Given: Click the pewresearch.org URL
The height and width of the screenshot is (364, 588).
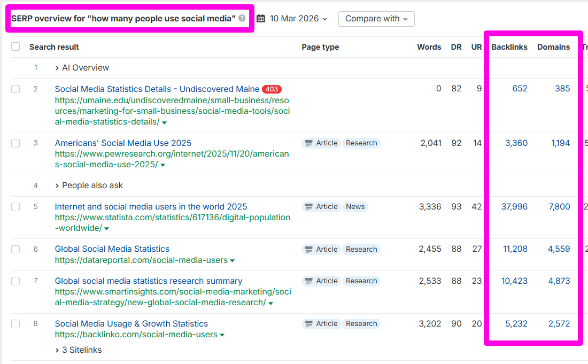Looking at the screenshot, I should [x=172, y=159].
